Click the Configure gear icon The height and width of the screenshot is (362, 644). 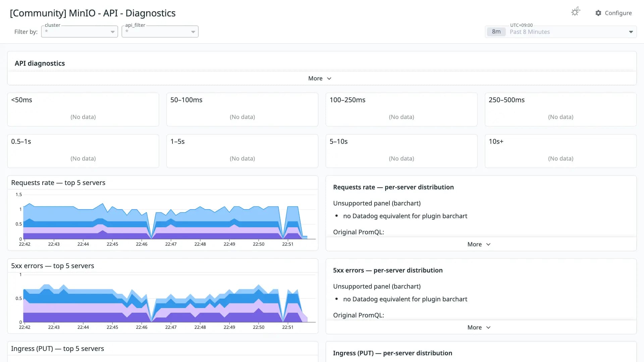point(598,13)
